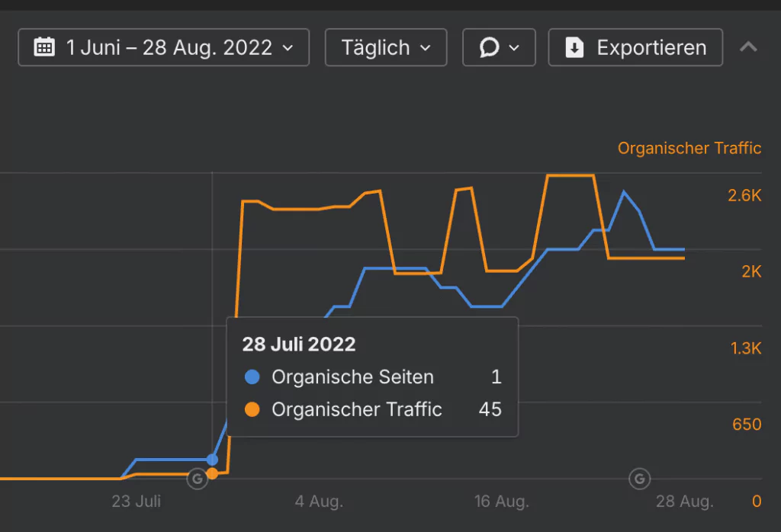Toggle the Organischer Traffic series label
Image resolution: width=781 pixels, height=532 pixels.
click(689, 149)
